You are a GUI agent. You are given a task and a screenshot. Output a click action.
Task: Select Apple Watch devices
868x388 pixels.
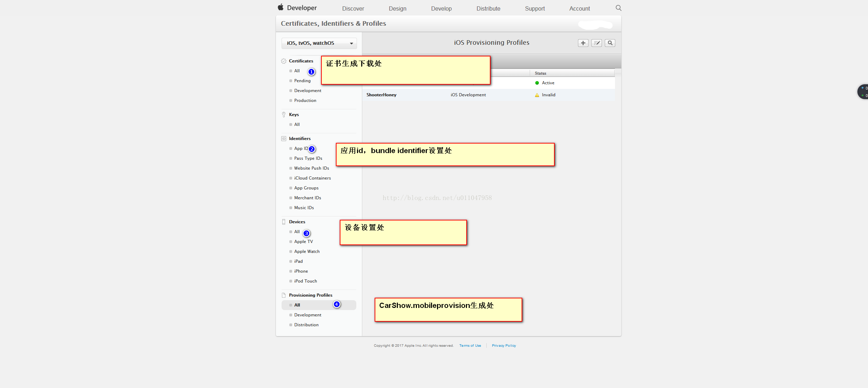[307, 251]
